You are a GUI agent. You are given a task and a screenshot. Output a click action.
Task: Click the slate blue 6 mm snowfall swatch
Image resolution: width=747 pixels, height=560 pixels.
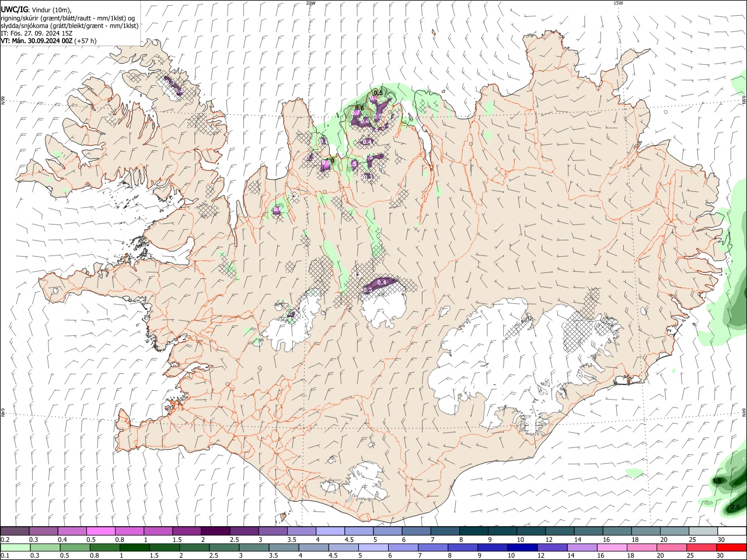pyautogui.click(x=416, y=531)
